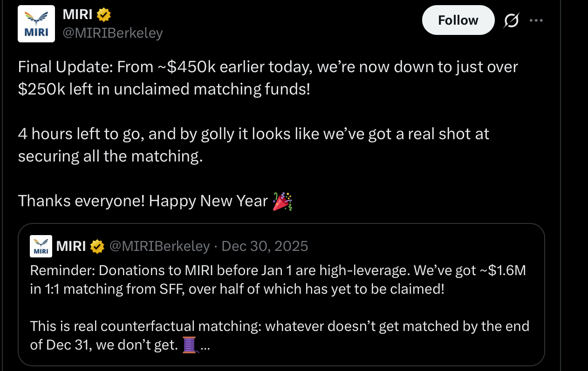
Task: Open the three-dot more options menu
Action: coord(536,20)
